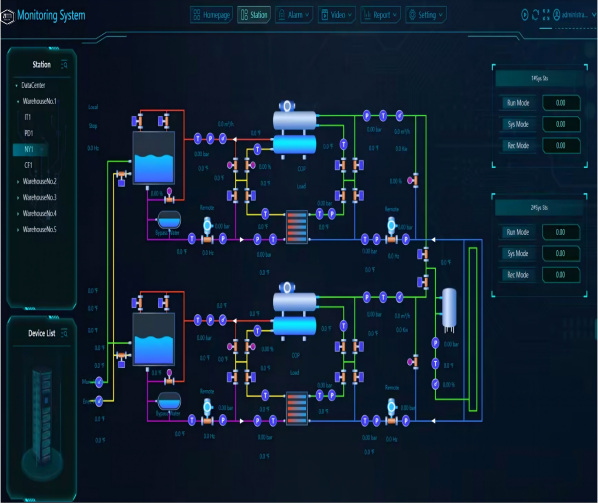The image size is (598, 504).
Task: Click the administrator user avatar icon
Action: (x=556, y=15)
